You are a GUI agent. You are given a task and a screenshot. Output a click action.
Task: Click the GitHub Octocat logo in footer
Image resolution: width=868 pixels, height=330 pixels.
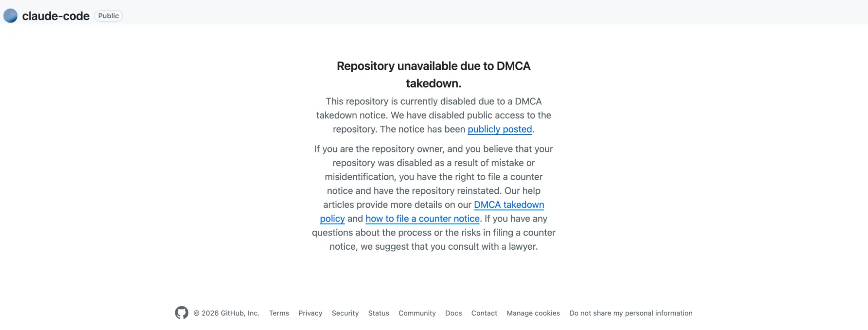pos(182,313)
